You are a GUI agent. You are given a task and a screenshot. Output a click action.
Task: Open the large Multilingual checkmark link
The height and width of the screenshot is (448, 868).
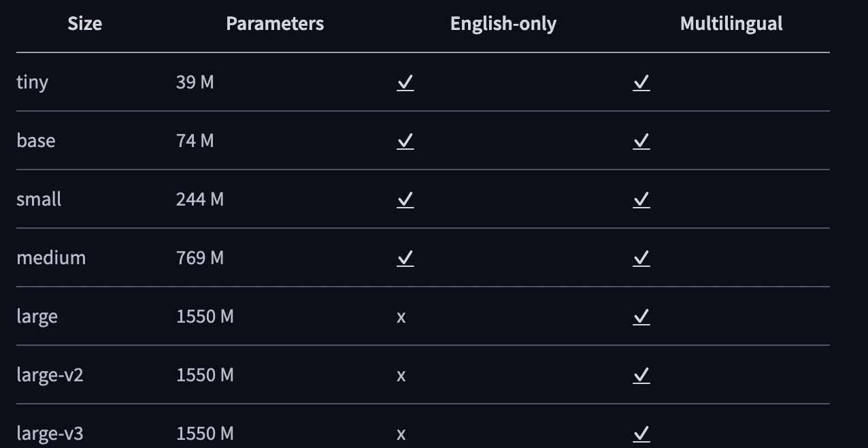641,317
